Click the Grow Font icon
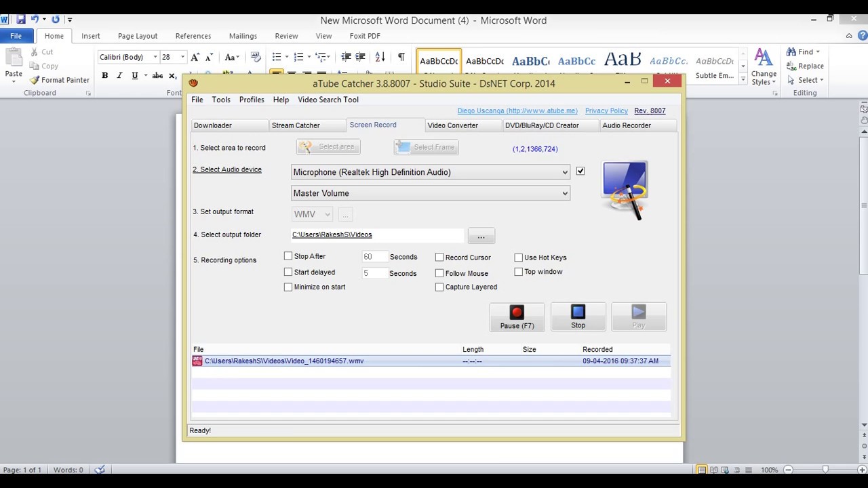The image size is (868, 488). 195,58
